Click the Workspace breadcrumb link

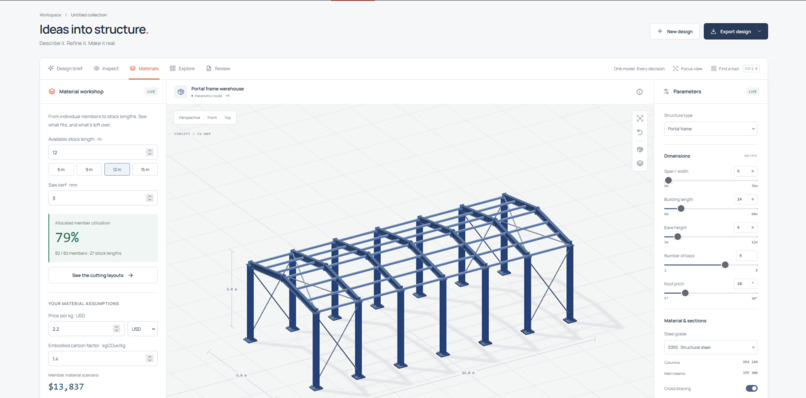[50, 15]
